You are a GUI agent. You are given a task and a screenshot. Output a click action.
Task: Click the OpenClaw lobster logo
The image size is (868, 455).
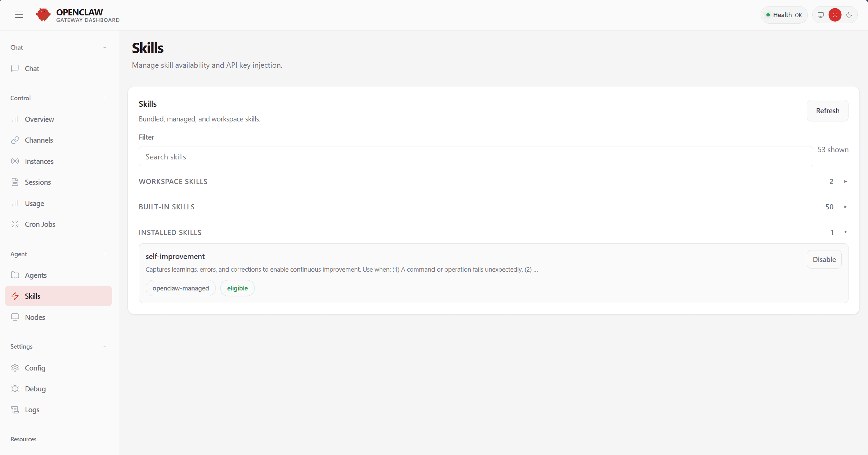pos(43,15)
